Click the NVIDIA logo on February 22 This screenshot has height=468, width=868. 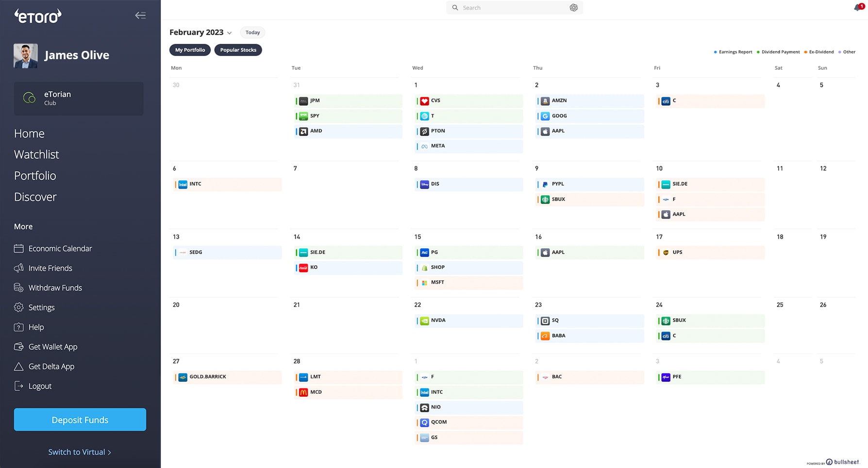tap(424, 321)
